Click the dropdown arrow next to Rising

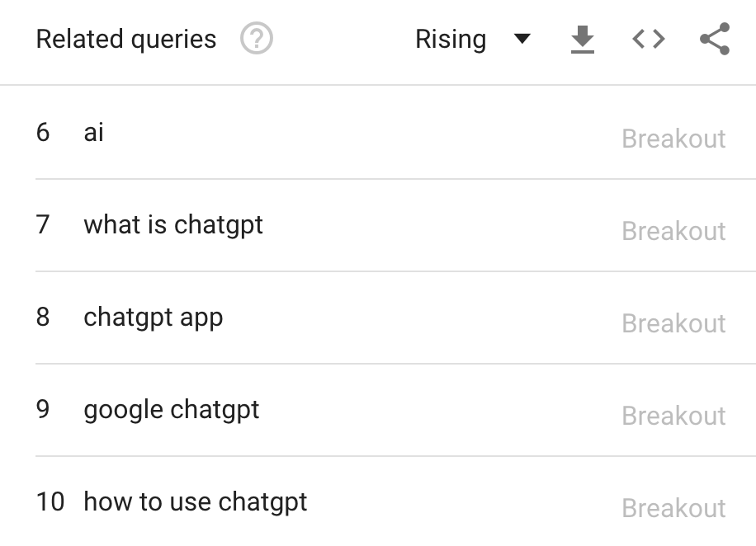(523, 39)
